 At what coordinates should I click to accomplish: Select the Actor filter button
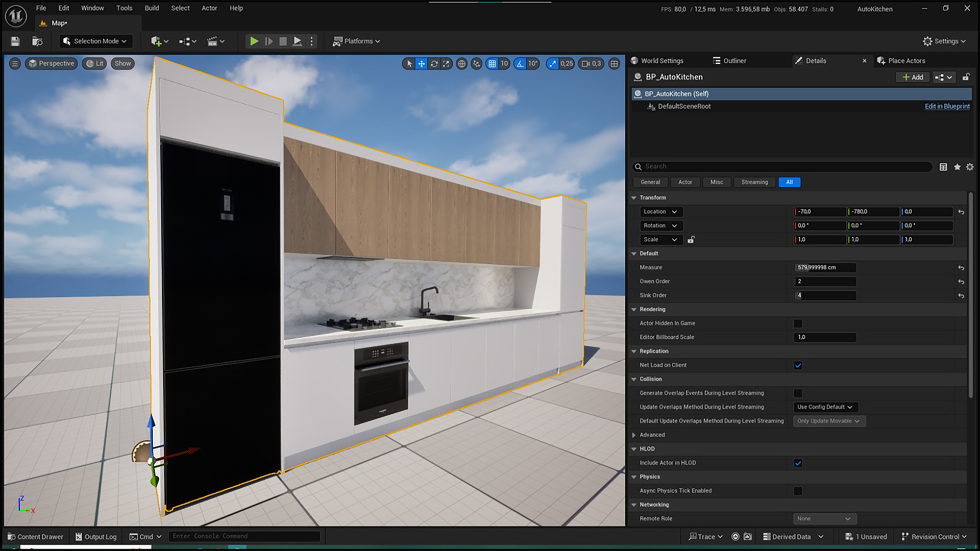(x=685, y=182)
